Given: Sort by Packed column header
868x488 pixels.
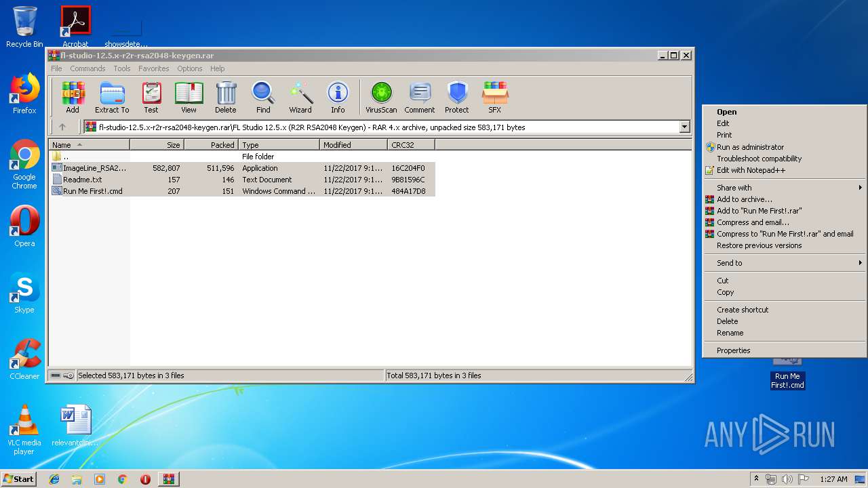Looking at the screenshot, I should point(211,145).
